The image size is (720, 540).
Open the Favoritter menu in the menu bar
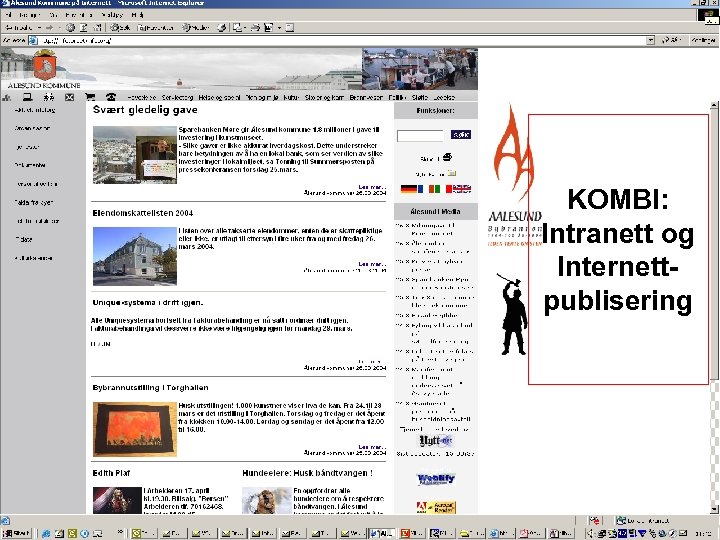(x=79, y=15)
